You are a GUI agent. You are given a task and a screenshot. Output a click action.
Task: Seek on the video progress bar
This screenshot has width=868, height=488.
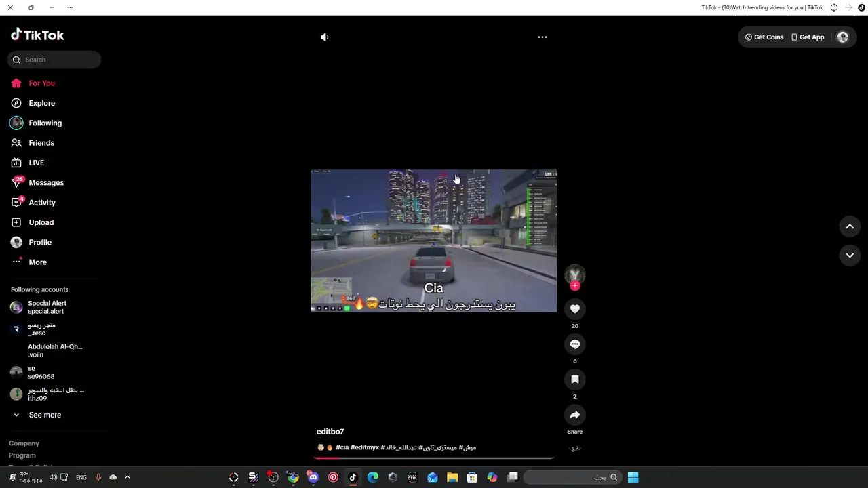click(434, 457)
